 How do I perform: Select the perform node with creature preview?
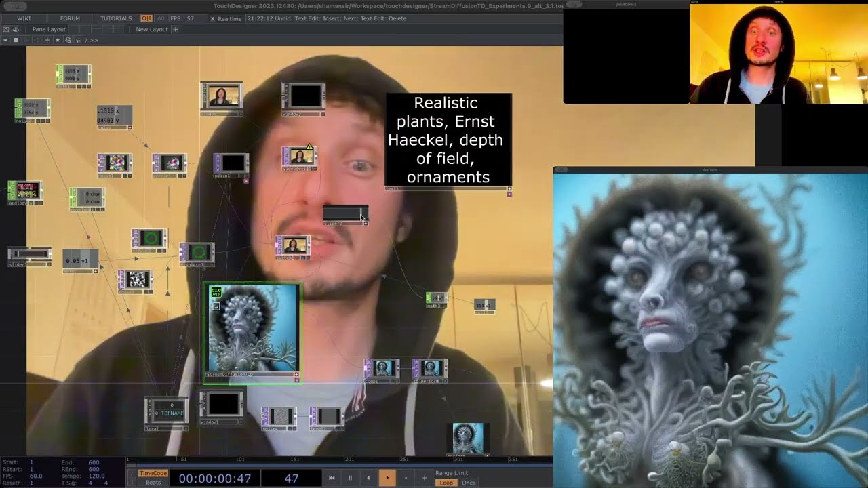(x=429, y=371)
